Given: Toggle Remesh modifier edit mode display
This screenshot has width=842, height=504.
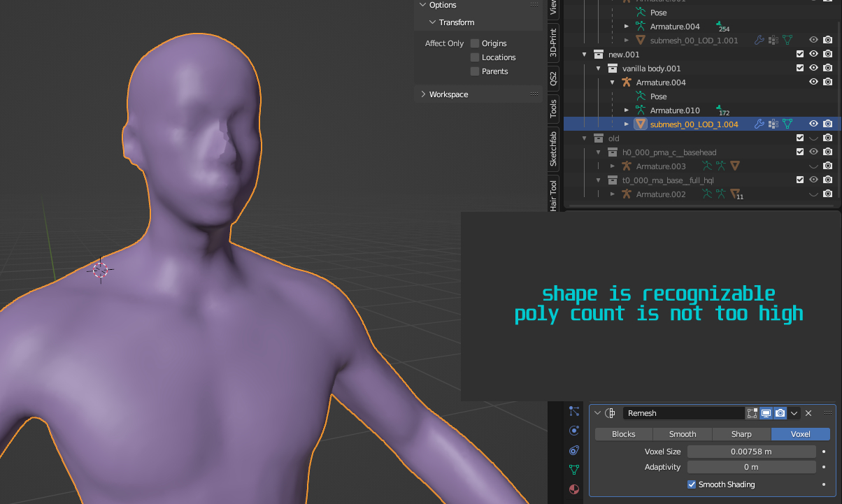Looking at the screenshot, I should coord(752,413).
